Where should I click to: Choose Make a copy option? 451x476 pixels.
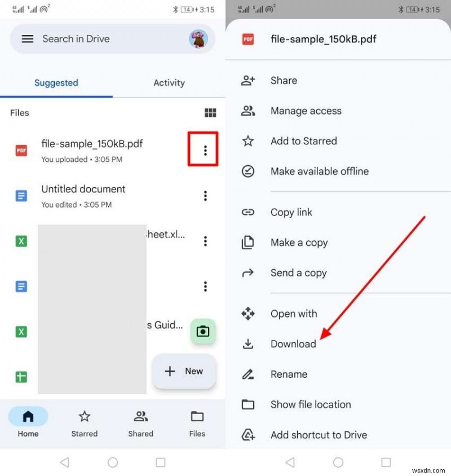click(x=338, y=243)
